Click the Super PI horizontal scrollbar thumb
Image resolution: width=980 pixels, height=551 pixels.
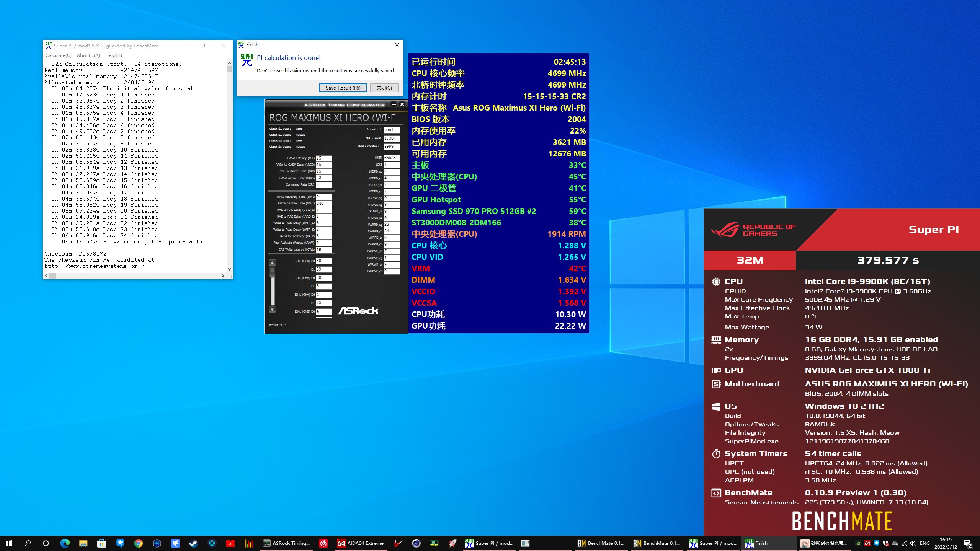point(53,275)
